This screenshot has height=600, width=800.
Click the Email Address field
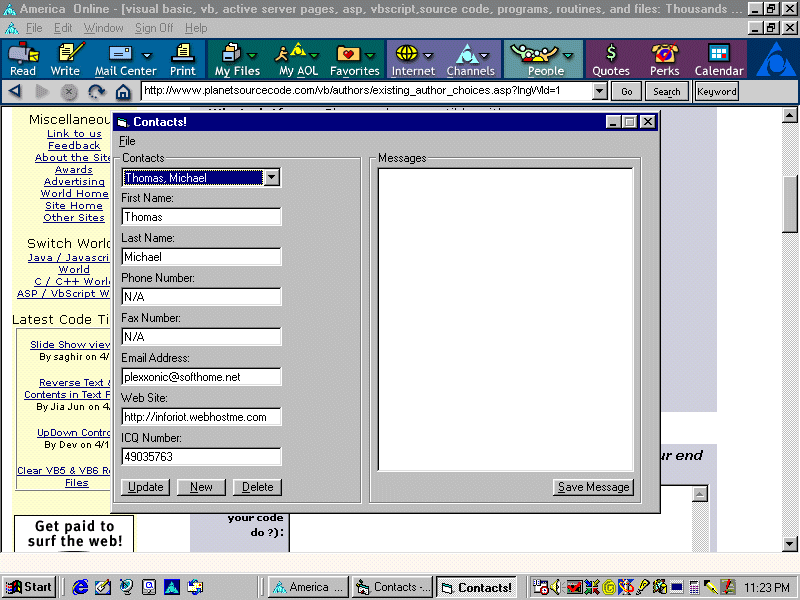pos(201,377)
